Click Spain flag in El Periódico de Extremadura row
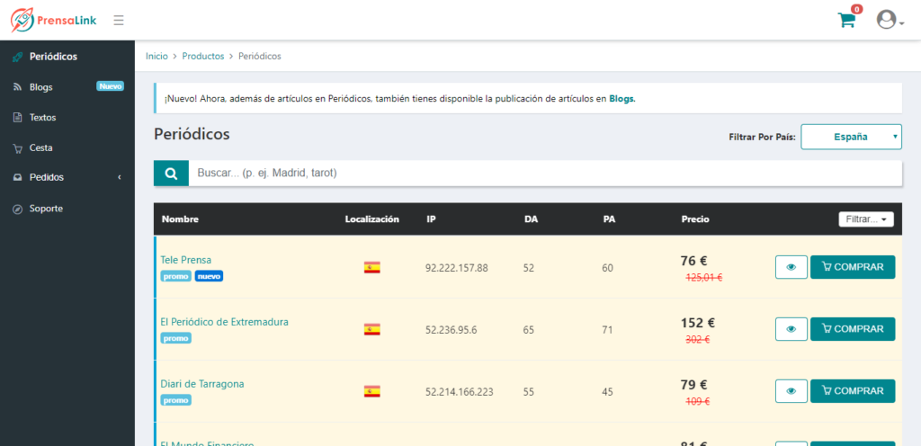922x447 pixels. [x=372, y=329]
